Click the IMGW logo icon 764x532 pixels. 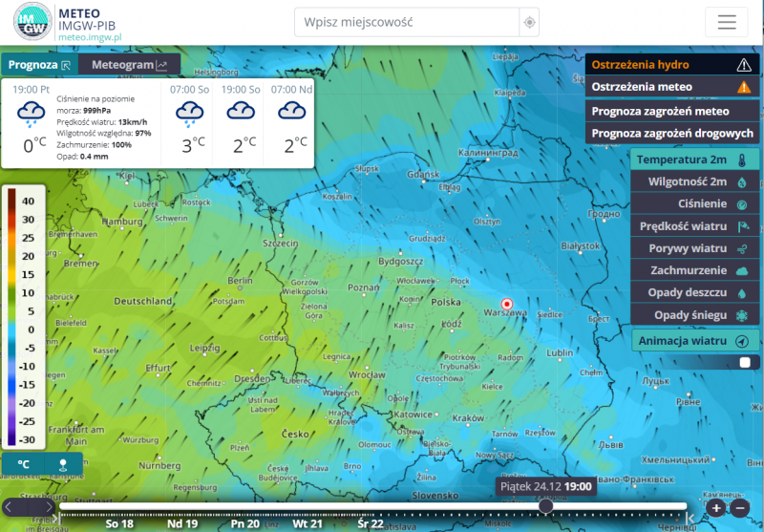click(33, 22)
